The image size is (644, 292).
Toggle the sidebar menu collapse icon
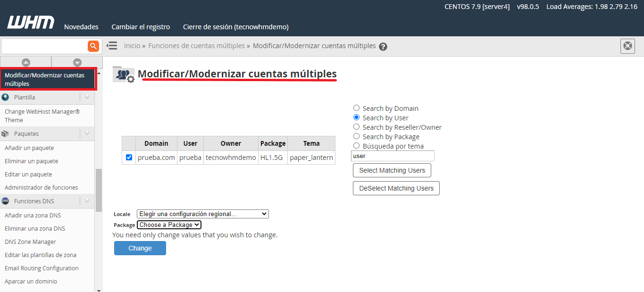point(112,46)
